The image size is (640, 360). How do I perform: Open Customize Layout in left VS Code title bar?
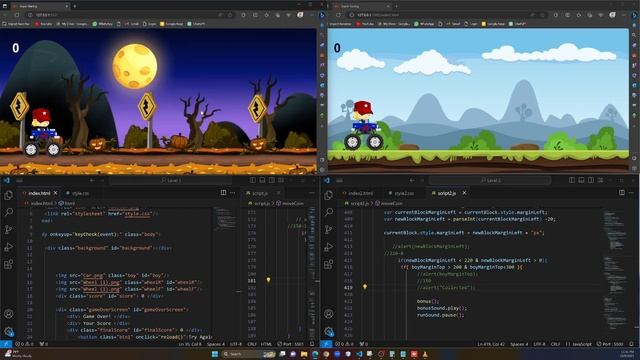click(281, 180)
